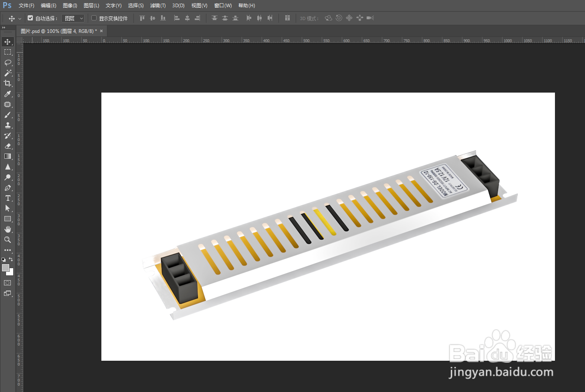Image resolution: width=585 pixels, height=392 pixels.
Task: Select the Zoom tool
Action: point(8,240)
